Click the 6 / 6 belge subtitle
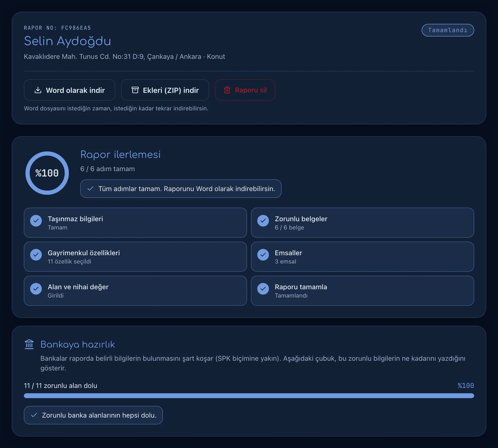This screenshot has width=498, height=448. 289,228
